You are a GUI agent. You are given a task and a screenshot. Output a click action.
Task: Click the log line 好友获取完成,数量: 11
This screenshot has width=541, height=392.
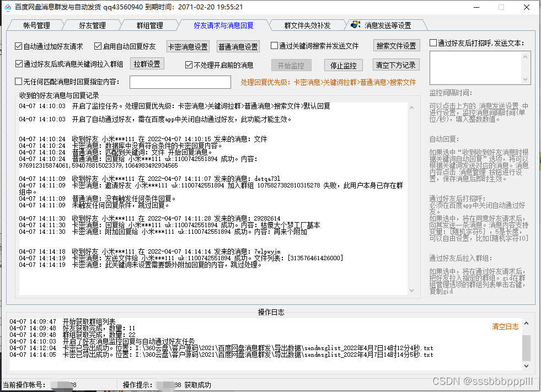tap(72, 328)
